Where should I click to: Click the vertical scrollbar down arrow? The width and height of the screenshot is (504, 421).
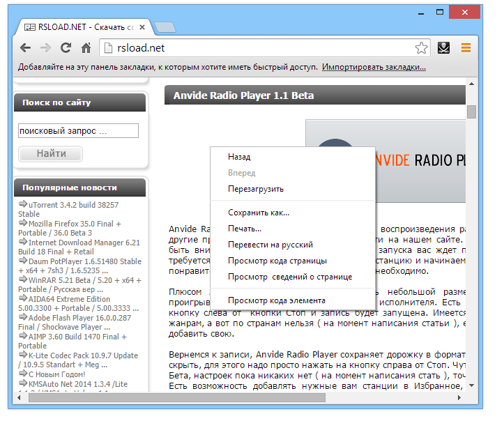[x=471, y=385]
